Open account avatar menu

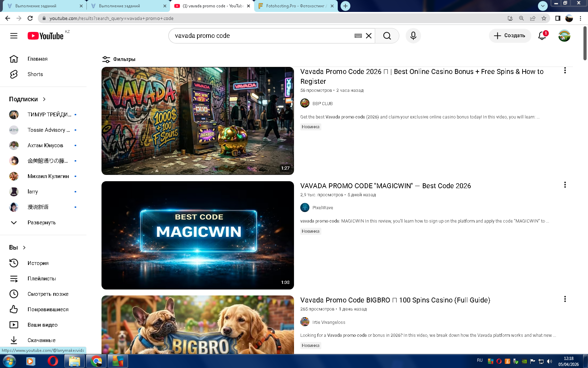(x=564, y=36)
